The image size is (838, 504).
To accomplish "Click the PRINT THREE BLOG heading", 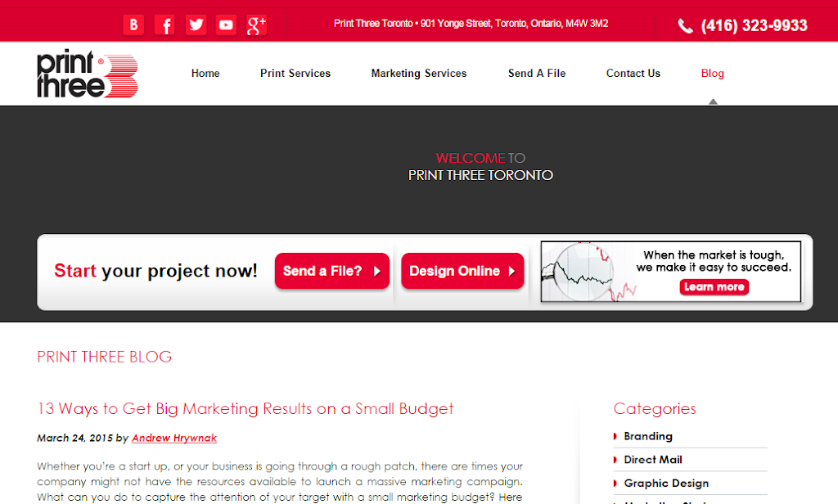I will pos(104,357).
